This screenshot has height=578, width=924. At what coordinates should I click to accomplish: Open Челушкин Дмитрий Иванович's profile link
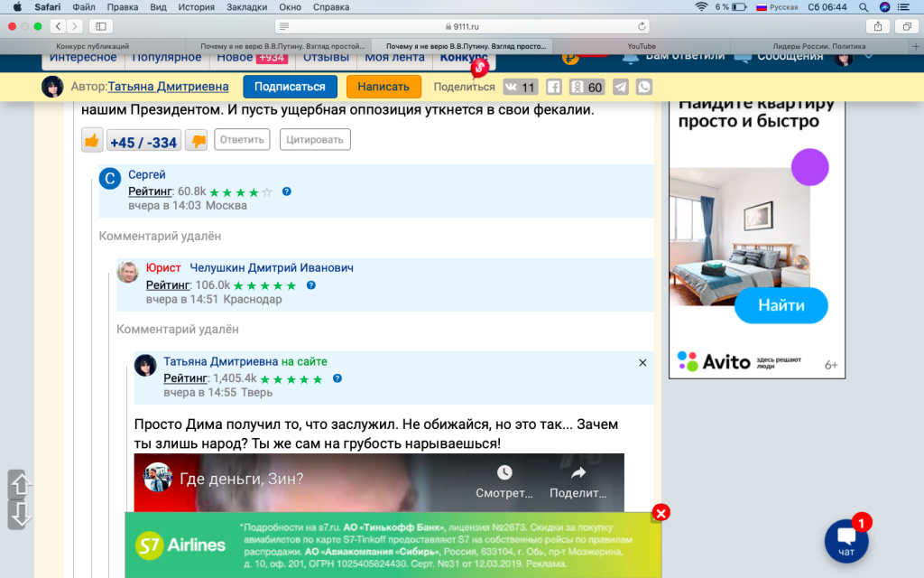272,268
